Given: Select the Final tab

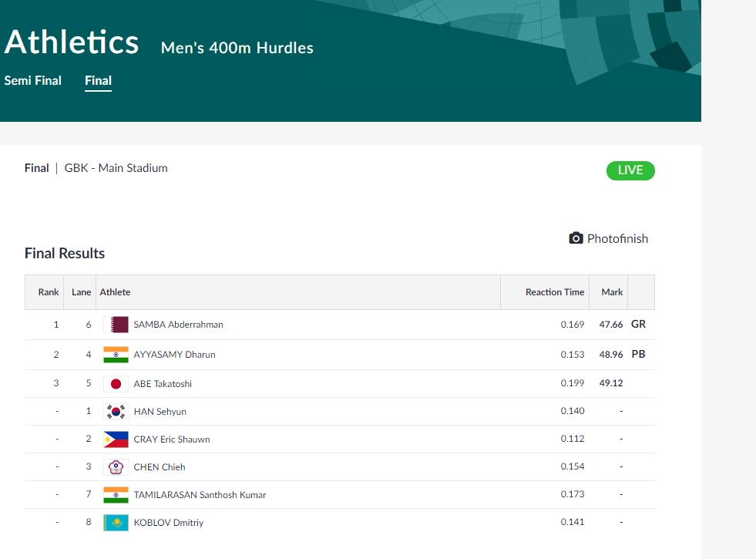Looking at the screenshot, I should (98, 80).
